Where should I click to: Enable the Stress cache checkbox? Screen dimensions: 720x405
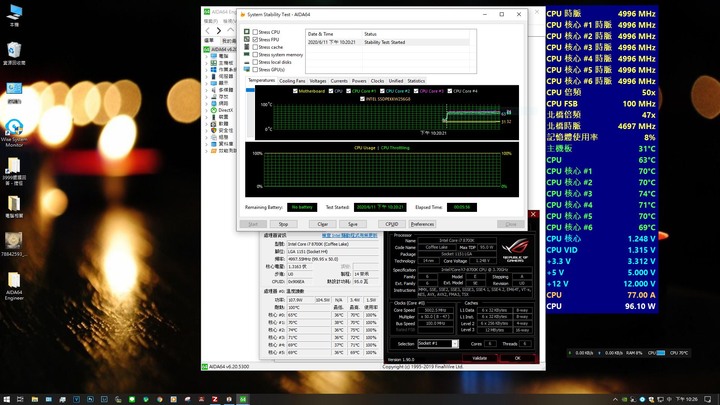(x=255, y=47)
